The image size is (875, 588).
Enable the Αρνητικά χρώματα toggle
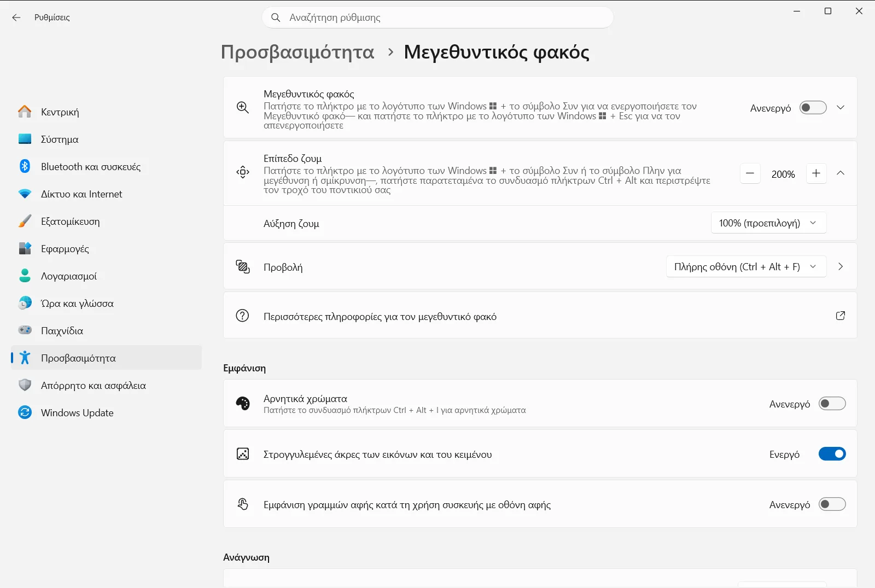click(x=832, y=404)
